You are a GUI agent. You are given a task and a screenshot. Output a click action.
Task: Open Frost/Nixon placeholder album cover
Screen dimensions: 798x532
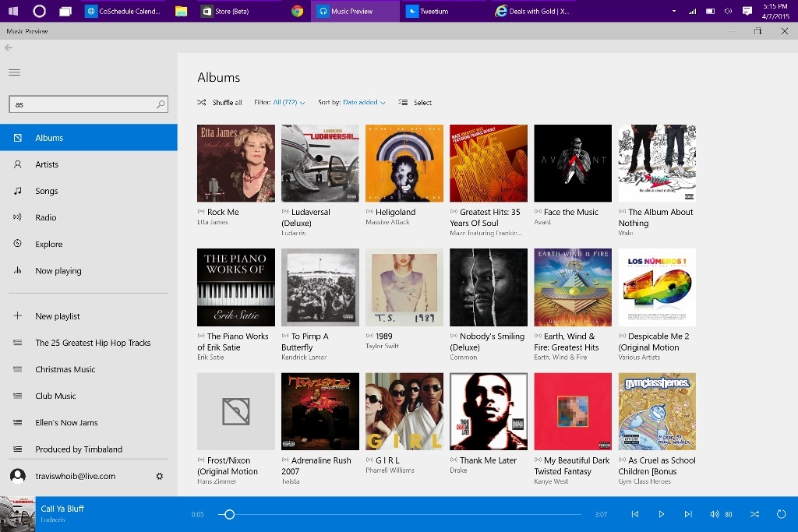pos(236,411)
